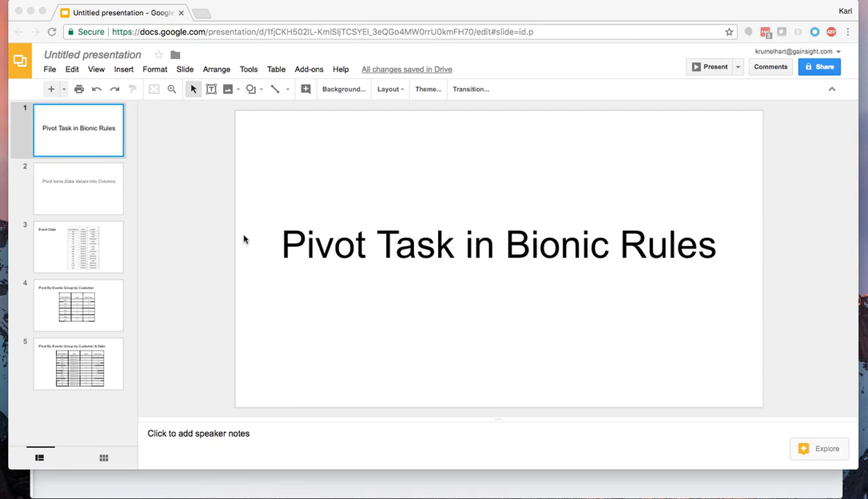Screen dimensions: 868x499
Task: Click to add speaker notes
Action: (199, 433)
